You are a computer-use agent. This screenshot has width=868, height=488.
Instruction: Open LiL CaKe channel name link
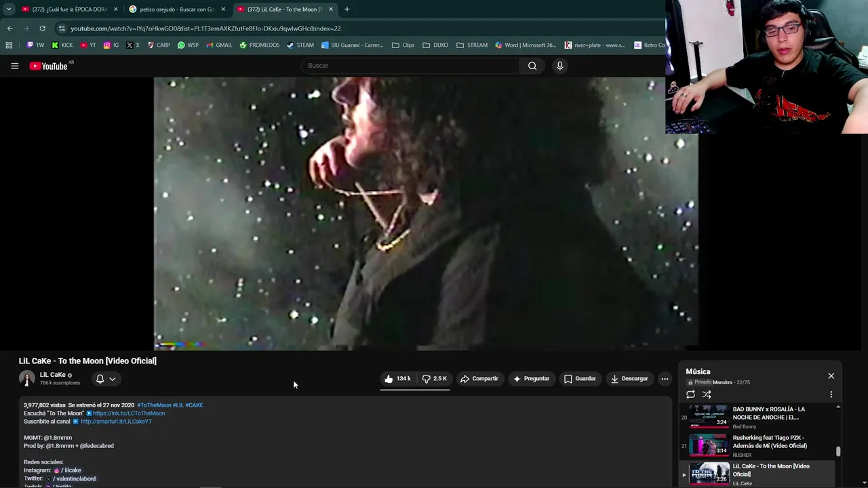point(52,375)
